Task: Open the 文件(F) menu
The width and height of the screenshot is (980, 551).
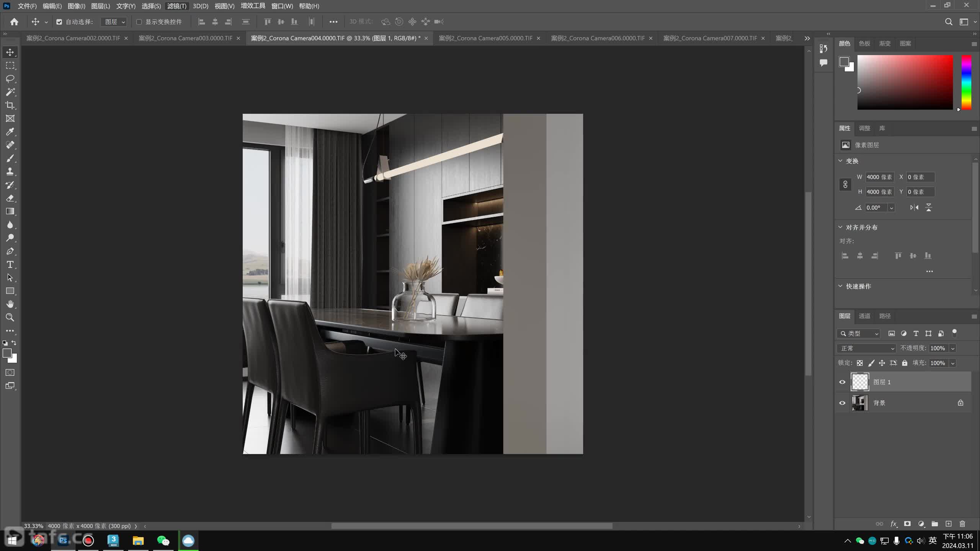Action: (x=27, y=6)
